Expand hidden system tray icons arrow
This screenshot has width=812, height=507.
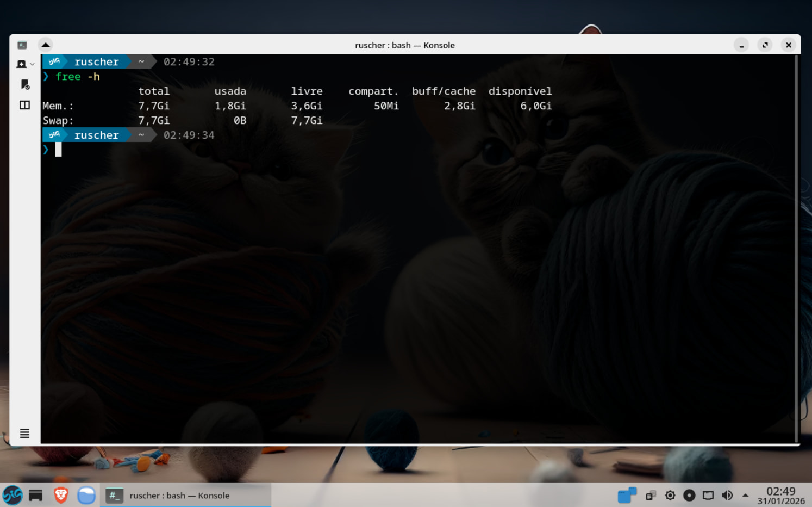tap(745, 495)
